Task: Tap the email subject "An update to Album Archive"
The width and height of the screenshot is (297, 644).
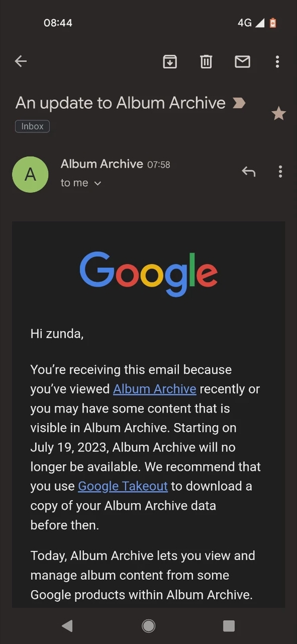Action: tap(121, 103)
